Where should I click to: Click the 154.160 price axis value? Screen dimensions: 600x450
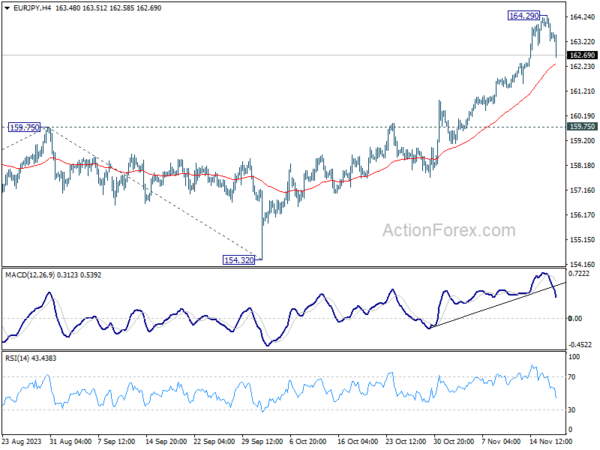pos(582,264)
